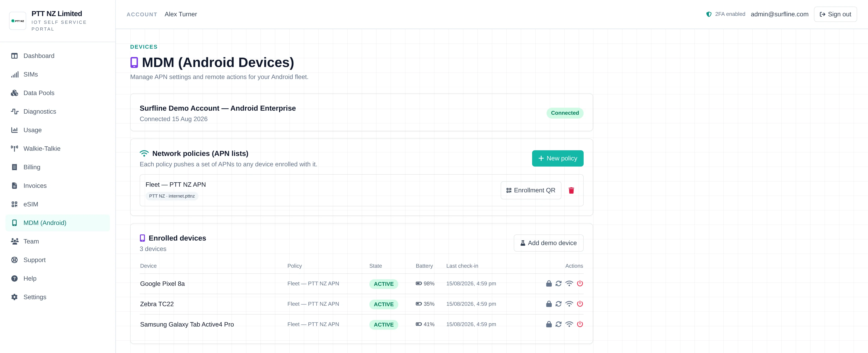The width and height of the screenshot is (868, 353).
Task: Navigate to Diagnostics
Action: [58, 111]
